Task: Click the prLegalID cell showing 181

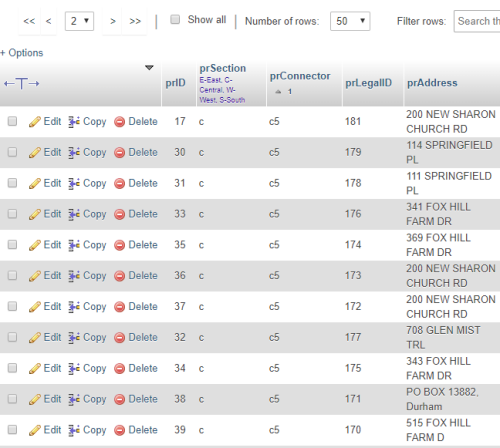Action: (x=373, y=121)
